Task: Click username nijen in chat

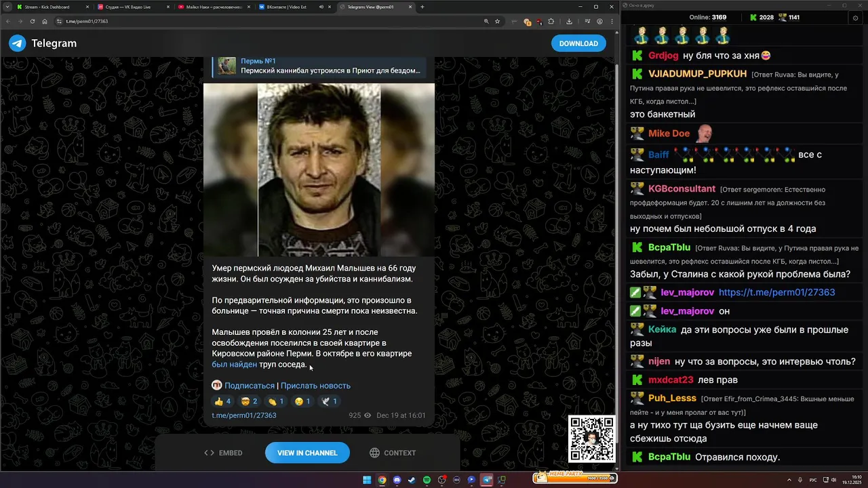Action: click(x=658, y=361)
